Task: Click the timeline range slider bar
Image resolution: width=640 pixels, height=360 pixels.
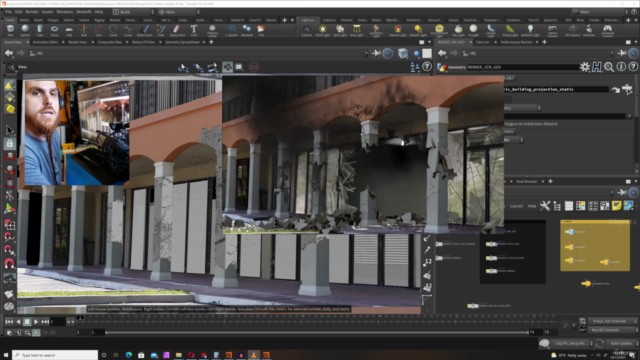Action: [317, 333]
